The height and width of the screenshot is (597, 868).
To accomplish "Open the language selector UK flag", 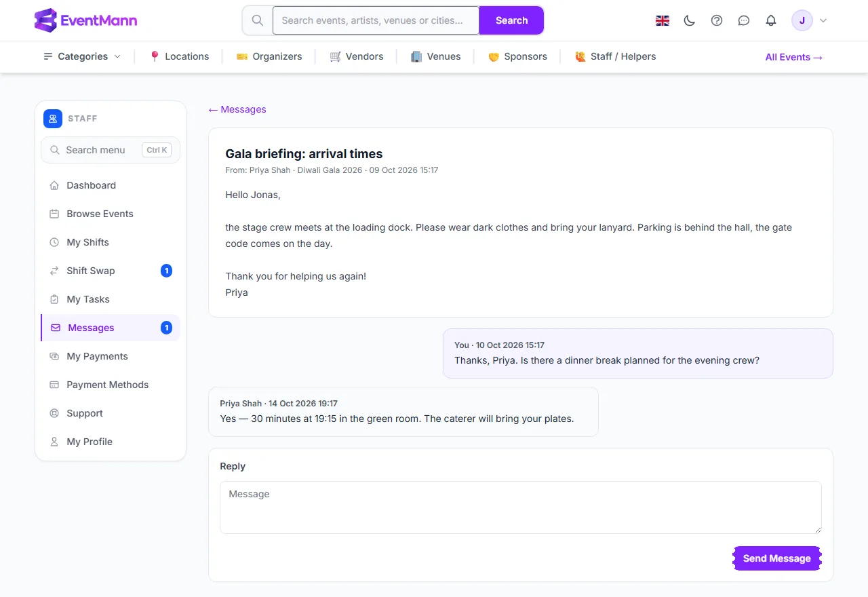I will 663,20.
